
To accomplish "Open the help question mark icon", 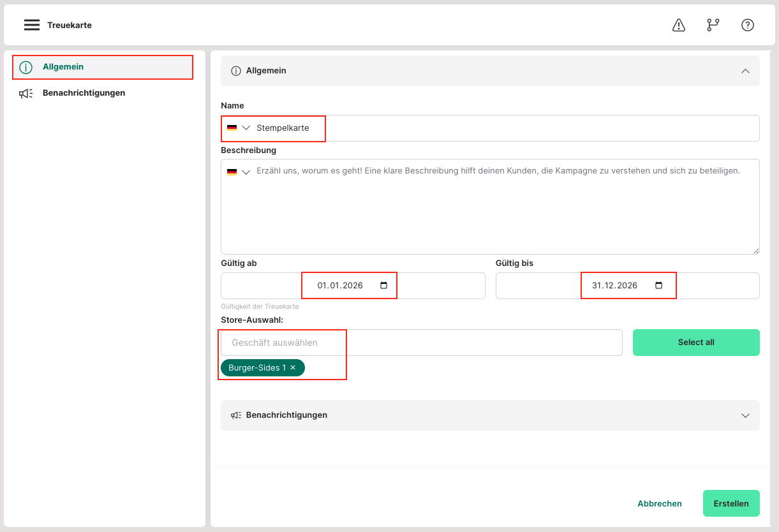I will tap(747, 25).
